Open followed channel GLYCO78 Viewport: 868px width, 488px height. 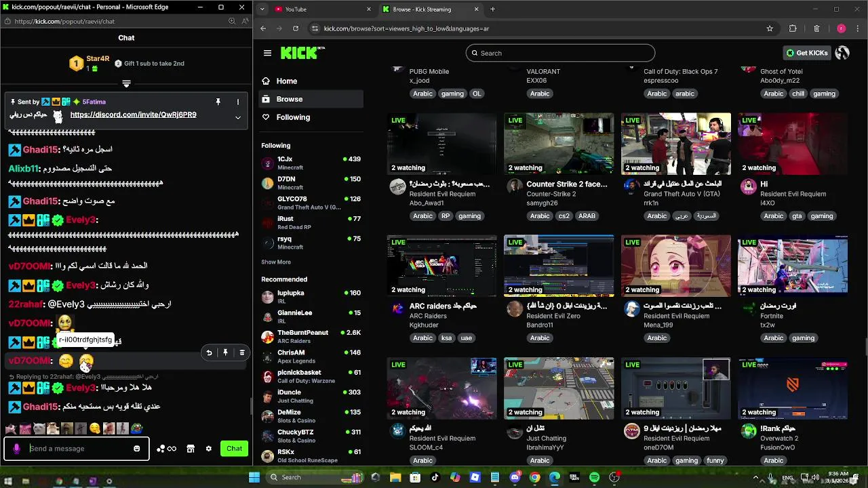[311, 203]
